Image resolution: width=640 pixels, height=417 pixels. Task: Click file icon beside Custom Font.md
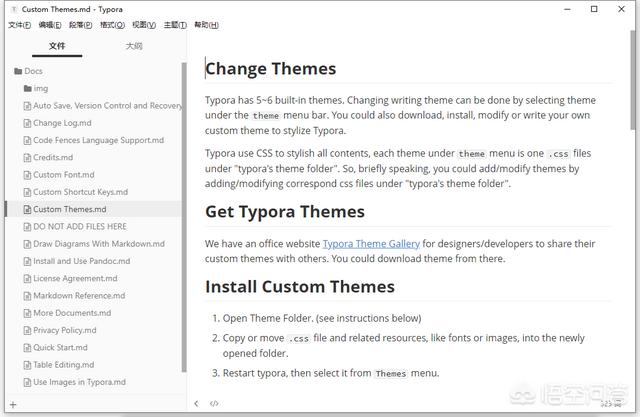tap(27, 175)
